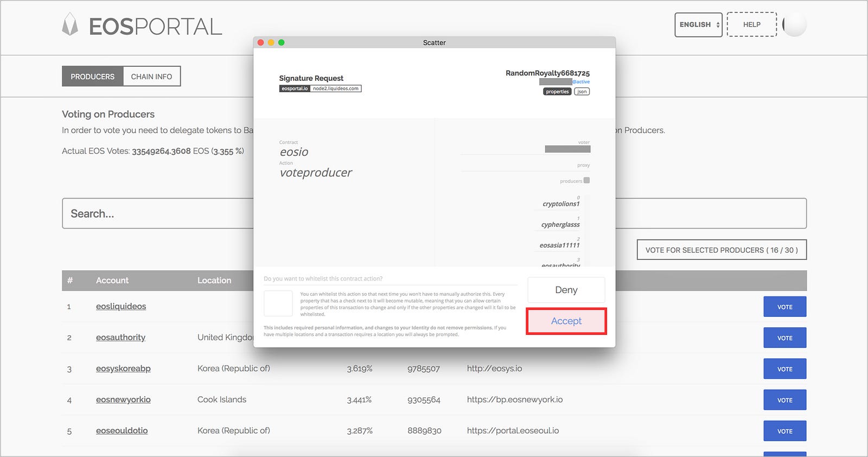
Task: Click Korea (Republic of) in eosyskoreabp row
Action: click(x=234, y=369)
